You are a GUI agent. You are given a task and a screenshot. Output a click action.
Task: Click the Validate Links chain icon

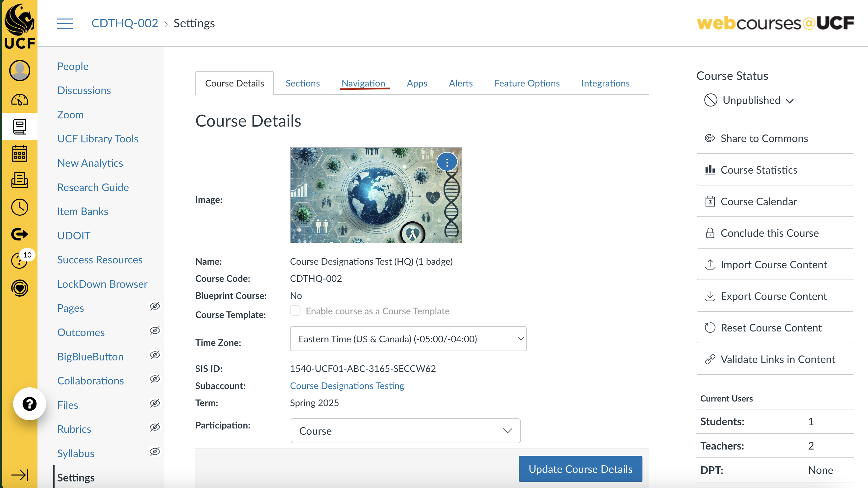(710, 359)
